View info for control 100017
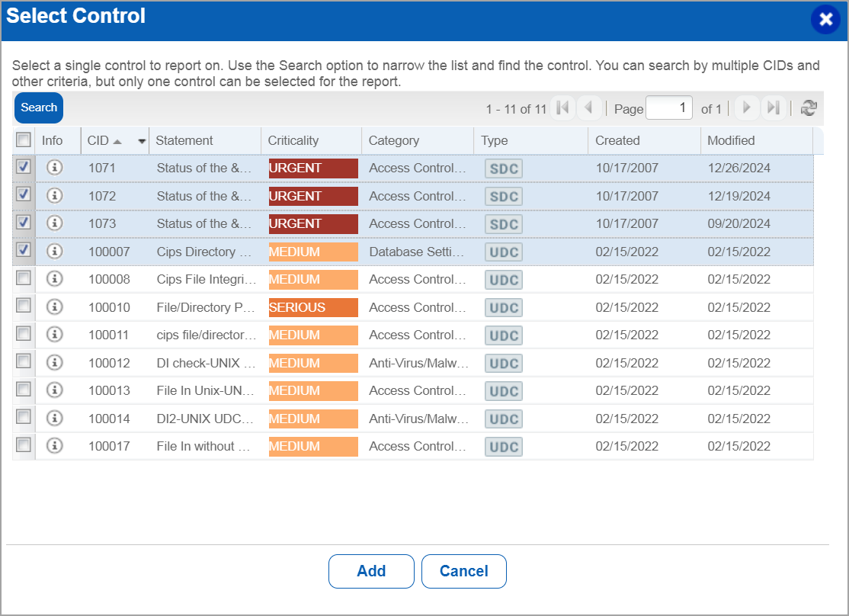The image size is (849, 616). tap(54, 446)
